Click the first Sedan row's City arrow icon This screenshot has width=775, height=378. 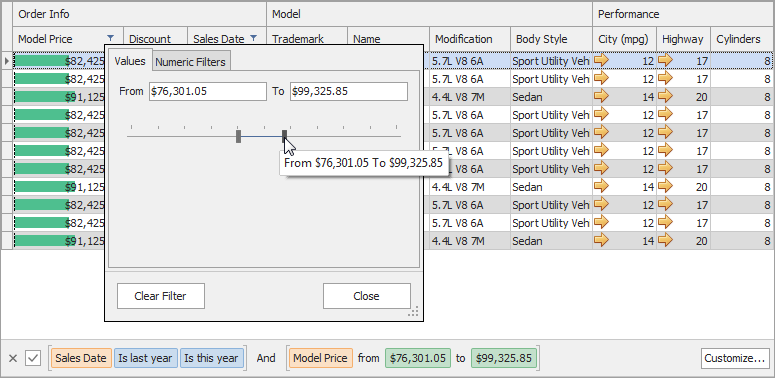[x=602, y=96]
